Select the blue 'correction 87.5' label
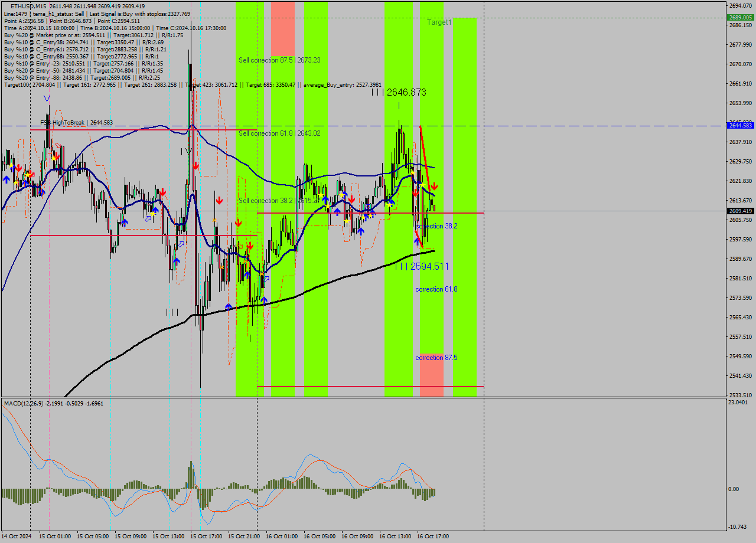The width and height of the screenshot is (756, 543). pos(436,358)
